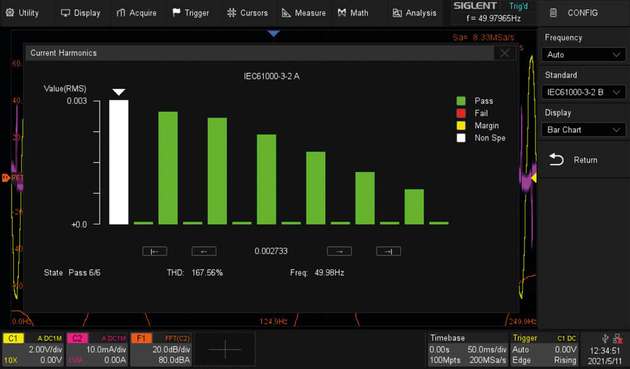
Task: Open the Analysis menu
Action: (x=414, y=13)
